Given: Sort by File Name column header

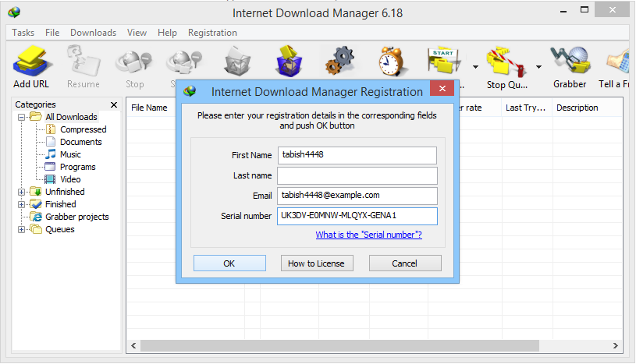Looking at the screenshot, I should click(x=151, y=108).
